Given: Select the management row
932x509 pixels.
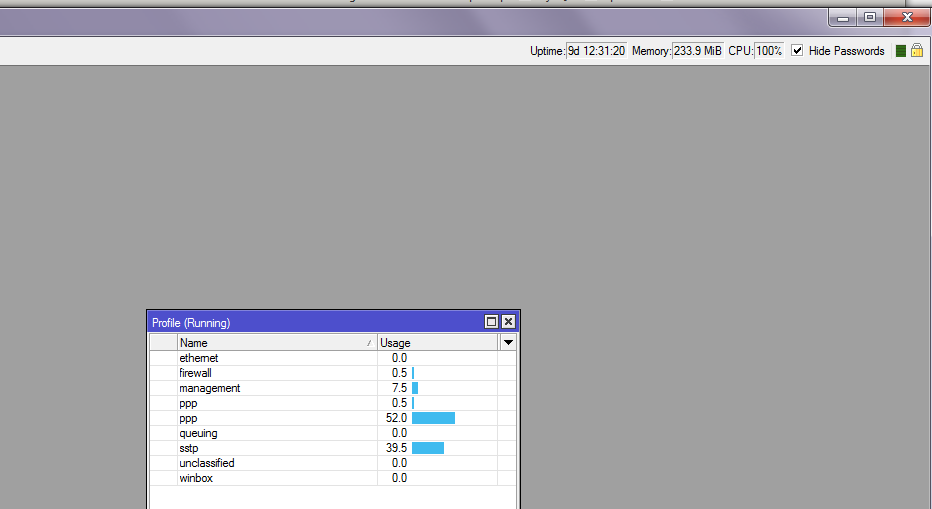Looking at the screenshot, I should [x=333, y=388].
